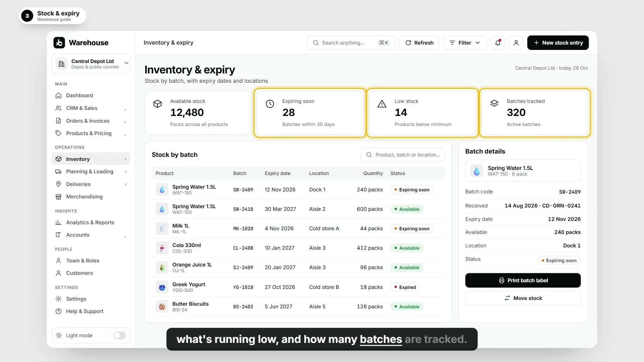Click the Orange Juice 1L product icon

point(162,267)
